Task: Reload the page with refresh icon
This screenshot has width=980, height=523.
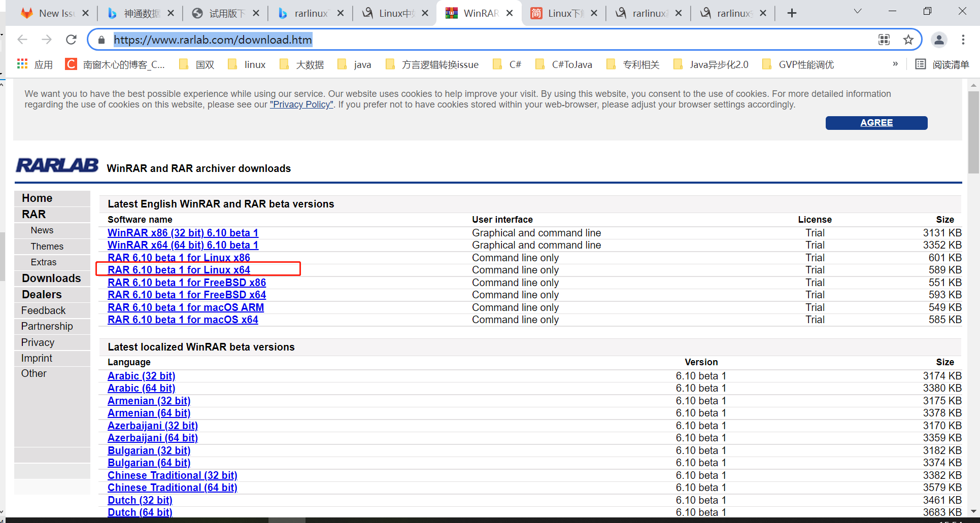Action: [72, 40]
